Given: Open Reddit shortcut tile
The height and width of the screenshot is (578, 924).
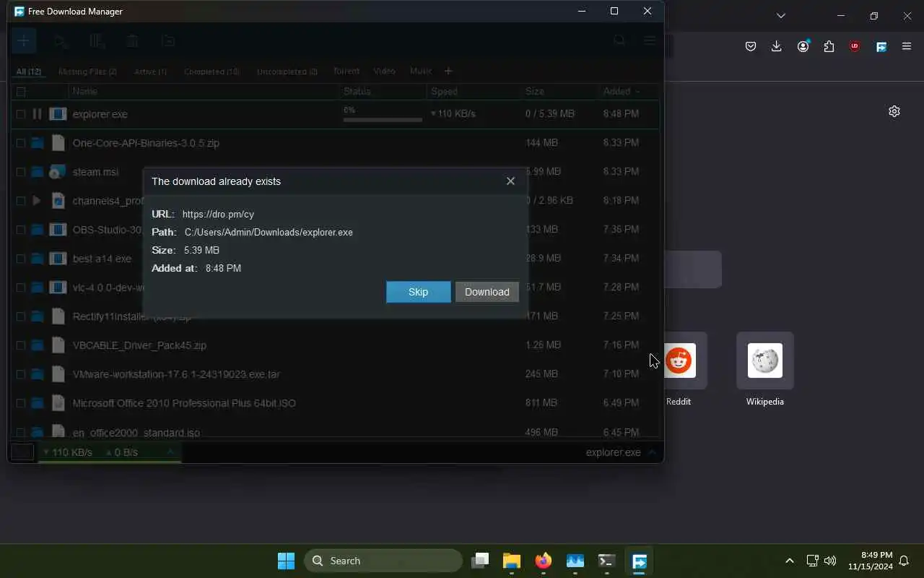Looking at the screenshot, I should [678, 370].
